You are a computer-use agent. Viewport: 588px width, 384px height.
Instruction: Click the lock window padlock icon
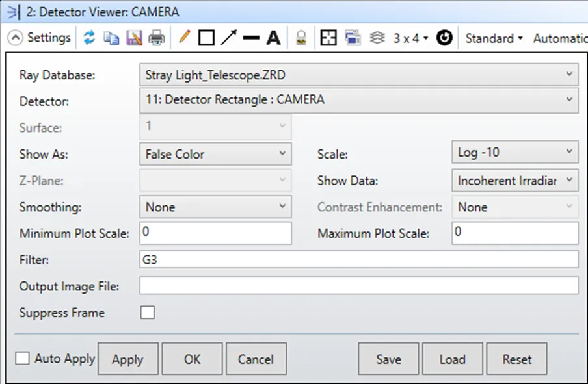coord(301,38)
